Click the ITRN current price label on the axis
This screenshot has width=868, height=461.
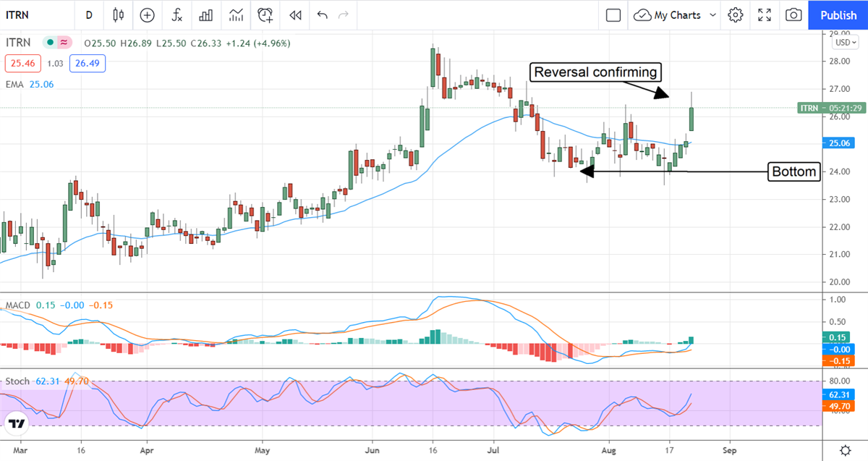coord(830,108)
